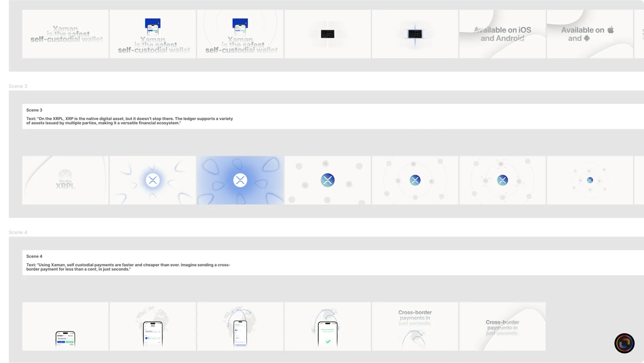Click the colorful circular spinner icon
Image resolution: width=644 pixels, height=363 pixels.
pos(624,343)
